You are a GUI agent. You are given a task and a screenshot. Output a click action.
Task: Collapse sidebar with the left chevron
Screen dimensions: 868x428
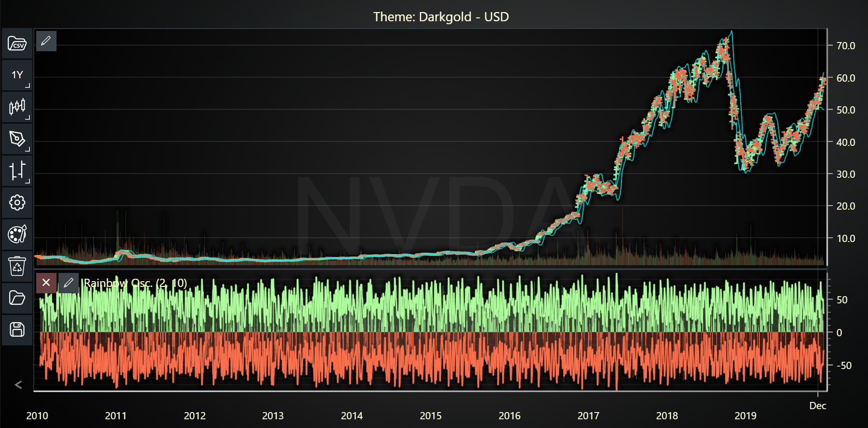pos(18,385)
